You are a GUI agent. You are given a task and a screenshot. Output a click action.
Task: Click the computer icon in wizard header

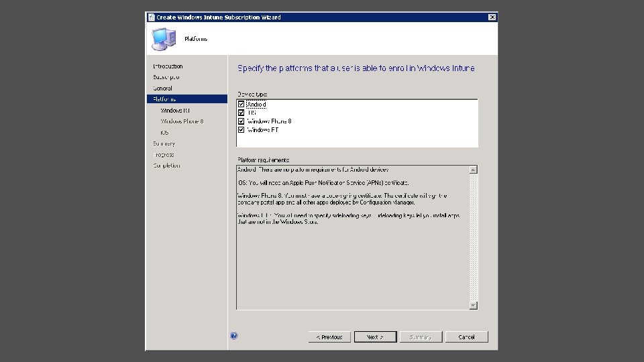164,39
